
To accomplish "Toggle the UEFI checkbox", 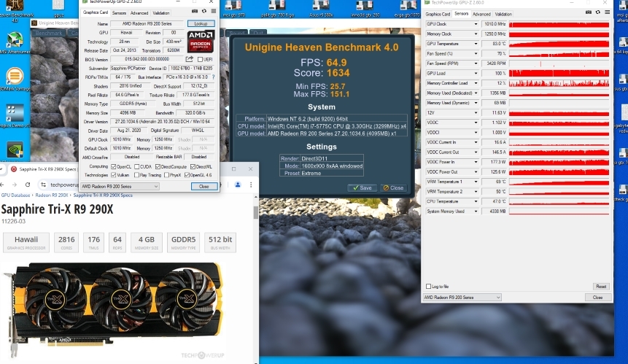I will coord(201,59).
